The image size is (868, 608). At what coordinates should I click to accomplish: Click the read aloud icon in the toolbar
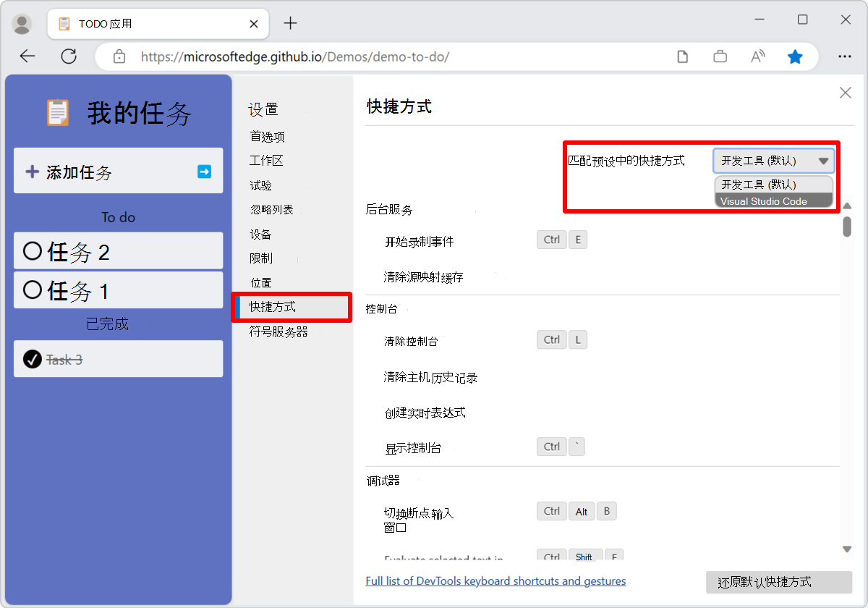coord(757,55)
